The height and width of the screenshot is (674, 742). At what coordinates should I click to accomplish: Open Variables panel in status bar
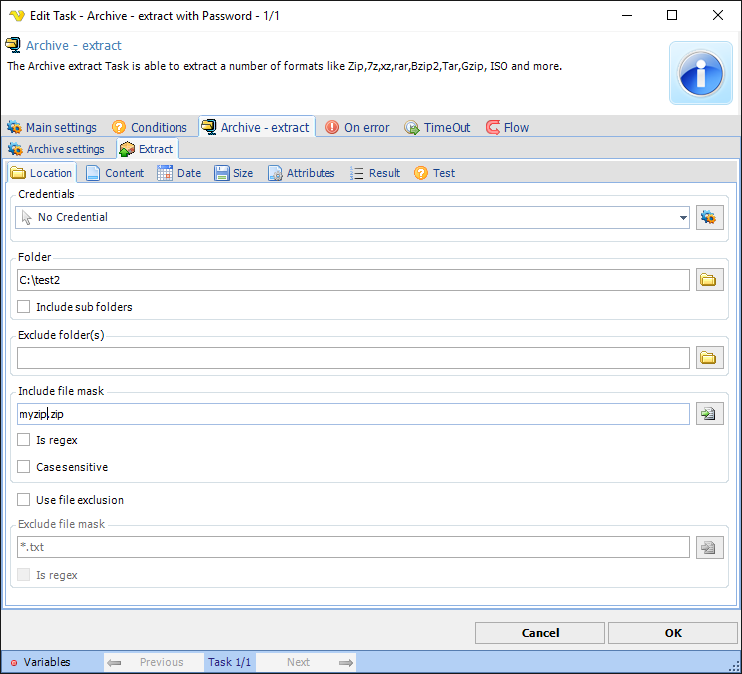point(40,662)
